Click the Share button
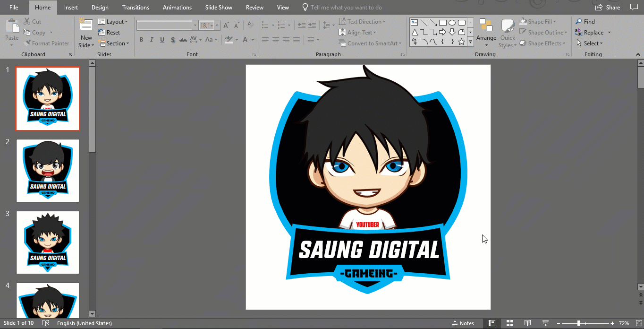 (x=608, y=8)
